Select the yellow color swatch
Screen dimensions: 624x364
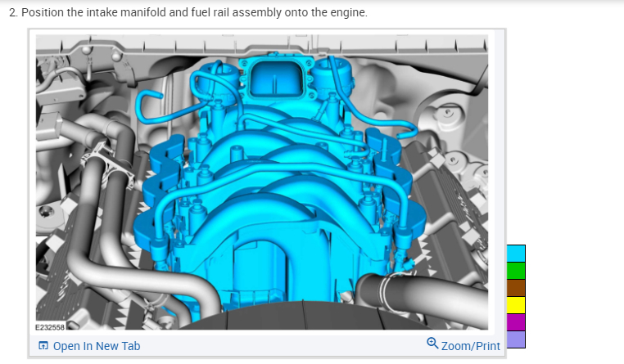tap(516, 305)
